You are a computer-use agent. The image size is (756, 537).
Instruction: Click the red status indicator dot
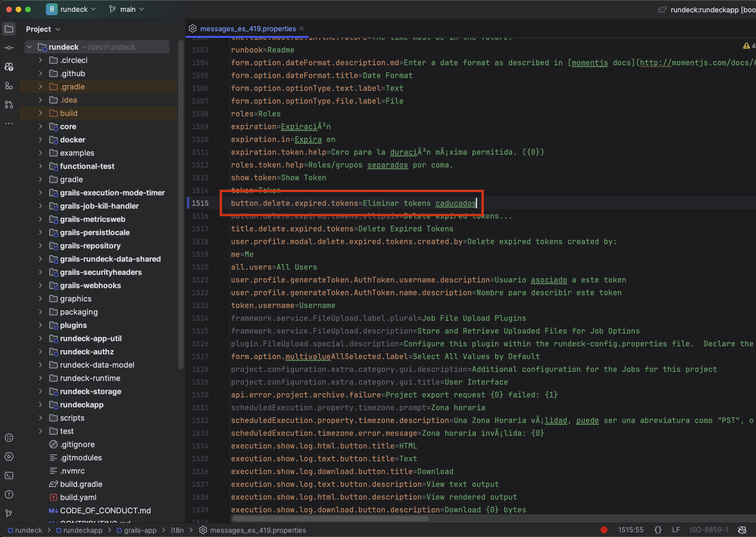tap(604, 530)
